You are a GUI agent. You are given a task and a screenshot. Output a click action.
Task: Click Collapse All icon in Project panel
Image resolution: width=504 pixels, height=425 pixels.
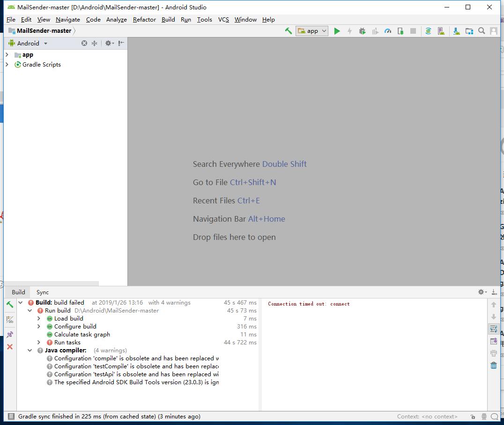(94, 43)
